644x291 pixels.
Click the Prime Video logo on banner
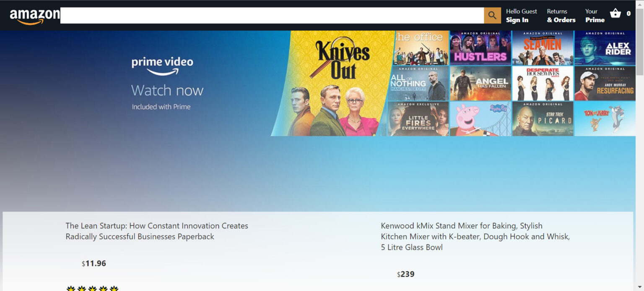tap(162, 66)
